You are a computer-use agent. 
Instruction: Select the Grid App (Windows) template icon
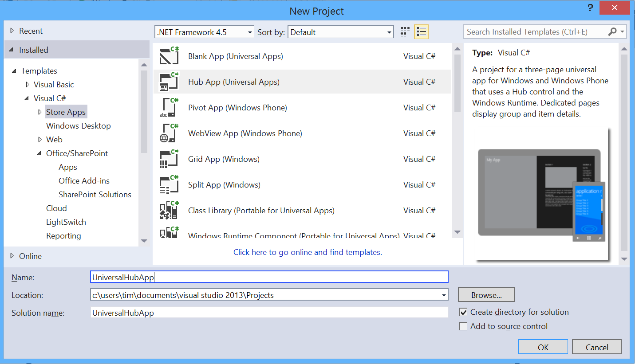[x=169, y=159]
